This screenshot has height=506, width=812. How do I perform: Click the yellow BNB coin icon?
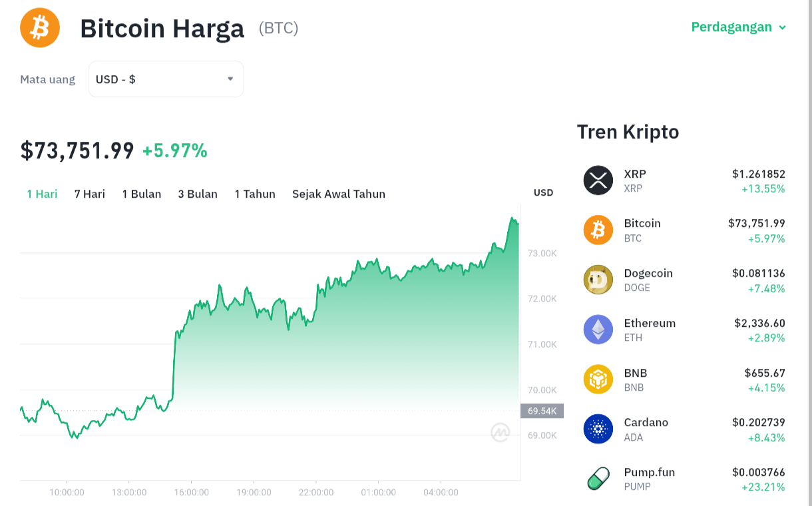[x=598, y=379]
